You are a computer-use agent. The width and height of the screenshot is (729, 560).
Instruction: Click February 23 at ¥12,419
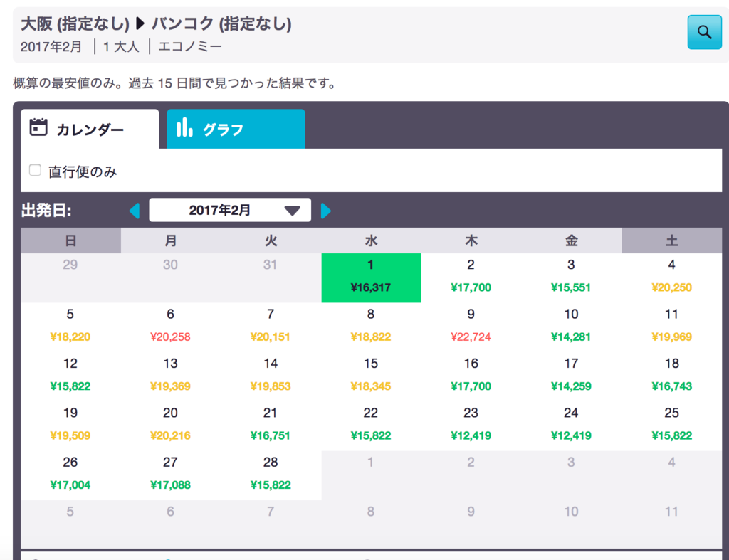[x=471, y=426]
